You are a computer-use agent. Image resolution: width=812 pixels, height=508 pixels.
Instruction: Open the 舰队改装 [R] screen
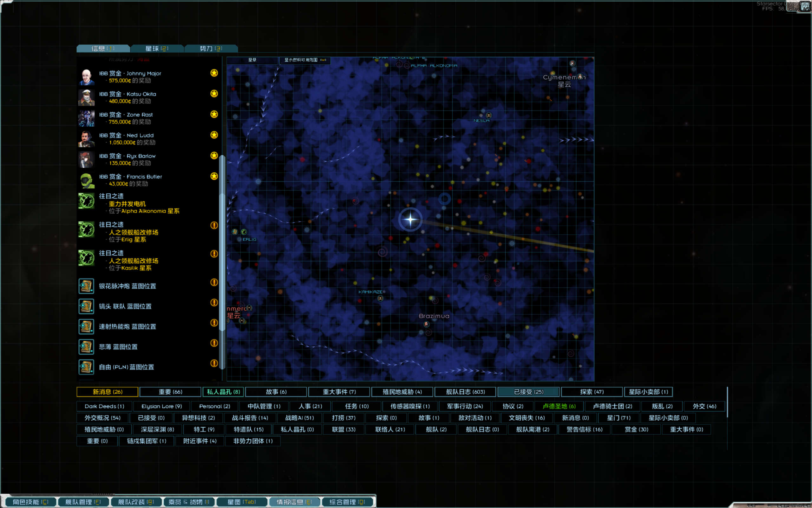point(136,502)
